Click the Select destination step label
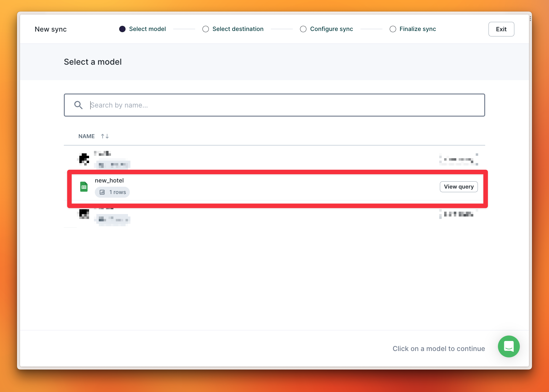Screen dimensions: 549x392 click(238, 29)
